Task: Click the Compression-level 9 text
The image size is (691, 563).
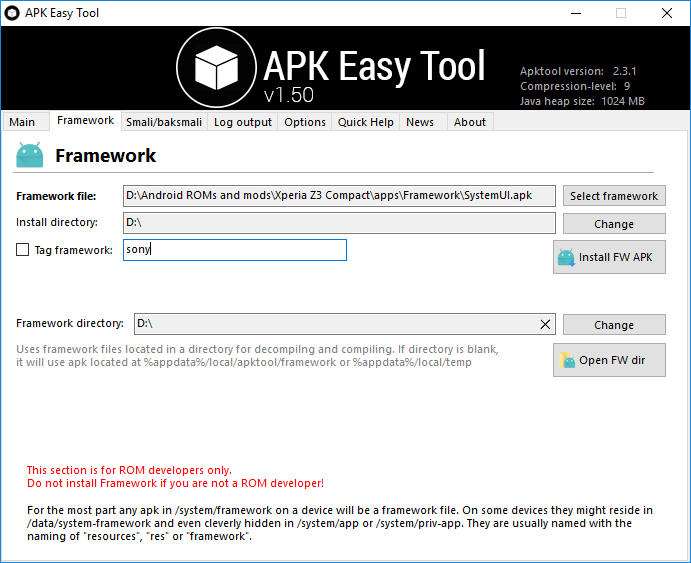Action: coord(575,86)
